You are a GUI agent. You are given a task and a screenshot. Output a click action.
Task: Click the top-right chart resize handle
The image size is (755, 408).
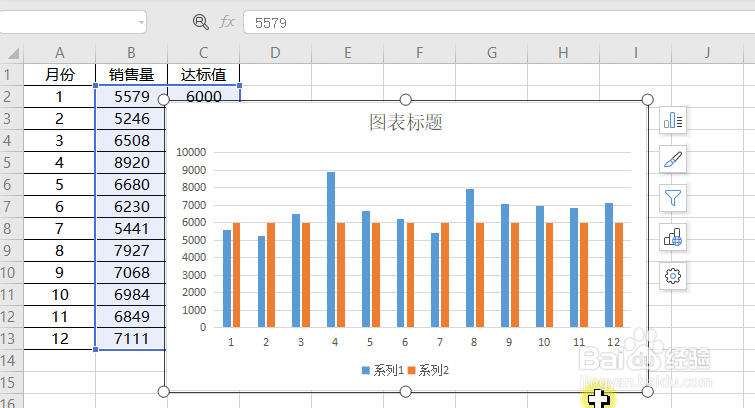[648, 100]
